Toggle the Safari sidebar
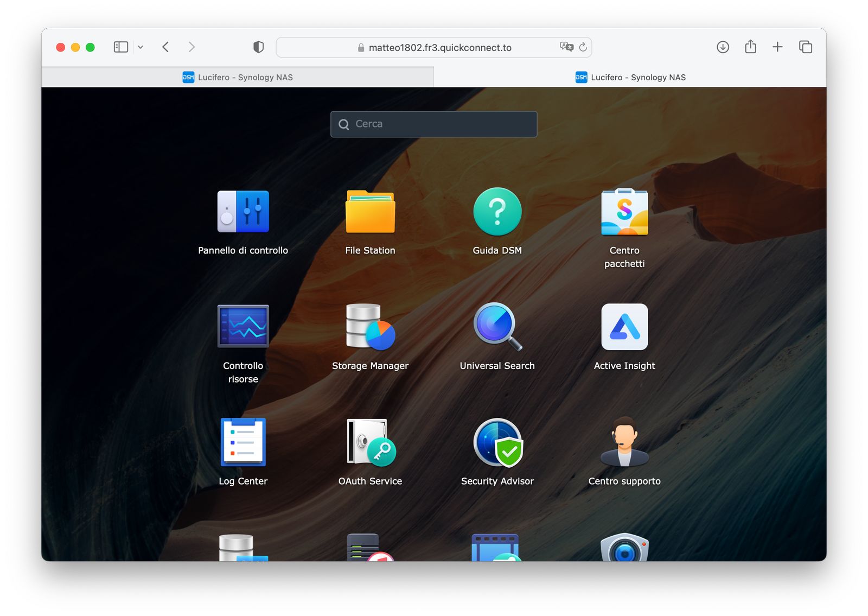Screen dimensions: 868x616 [x=121, y=47]
